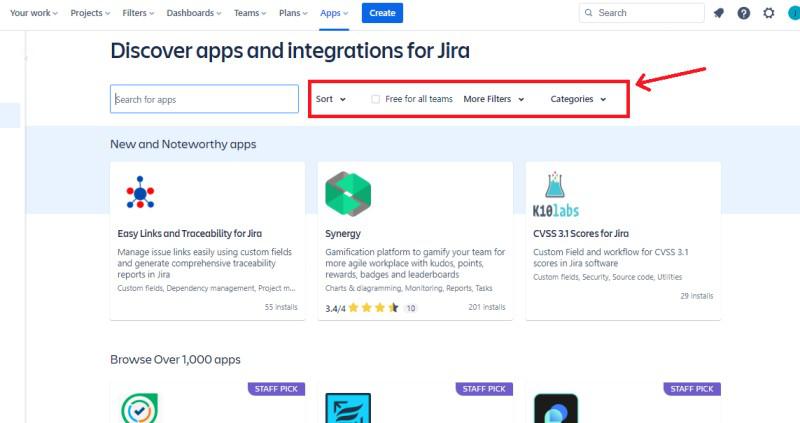Open the Projects menu
Viewport: 800px width, 423px height.
[90, 13]
